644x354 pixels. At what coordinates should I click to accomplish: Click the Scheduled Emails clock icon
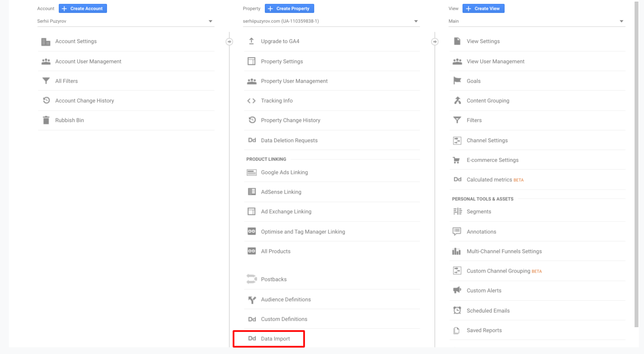[457, 310]
